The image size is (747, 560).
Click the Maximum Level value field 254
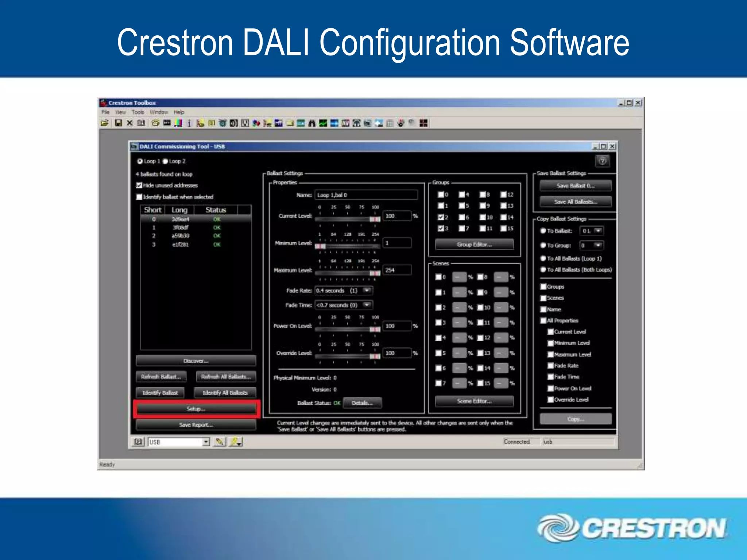397,270
